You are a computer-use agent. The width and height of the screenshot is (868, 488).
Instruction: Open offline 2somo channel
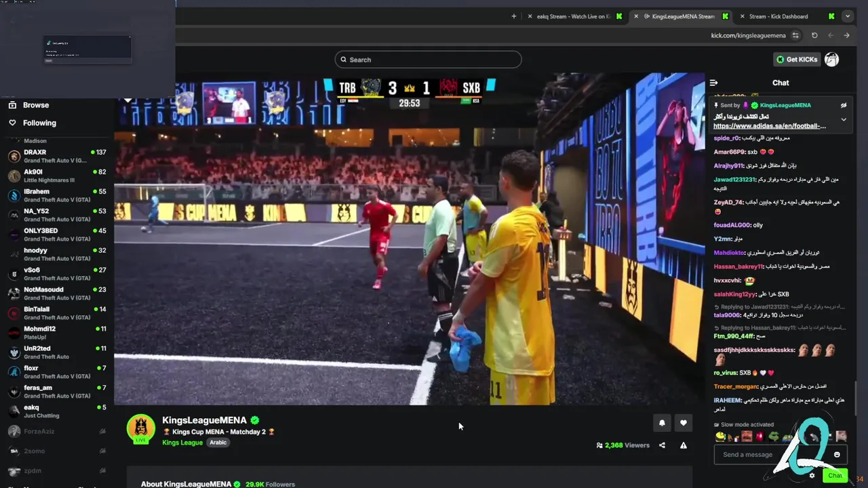57,451
